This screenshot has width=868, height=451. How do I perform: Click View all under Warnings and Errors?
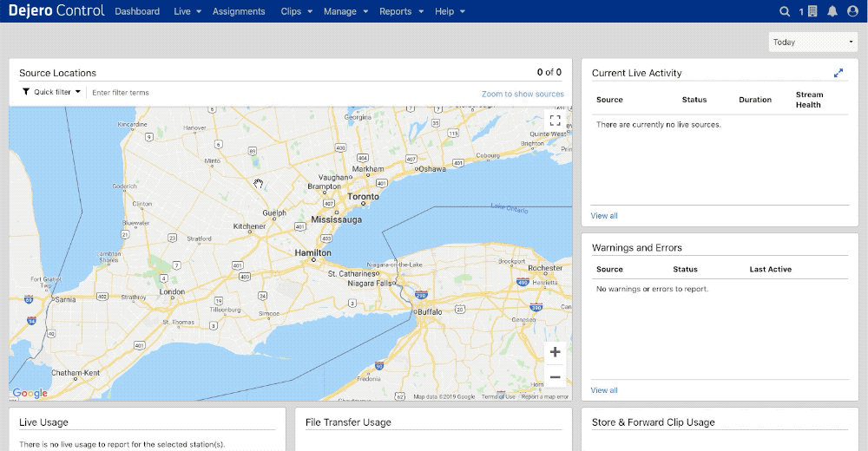pyautogui.click(x=604, y=390)
